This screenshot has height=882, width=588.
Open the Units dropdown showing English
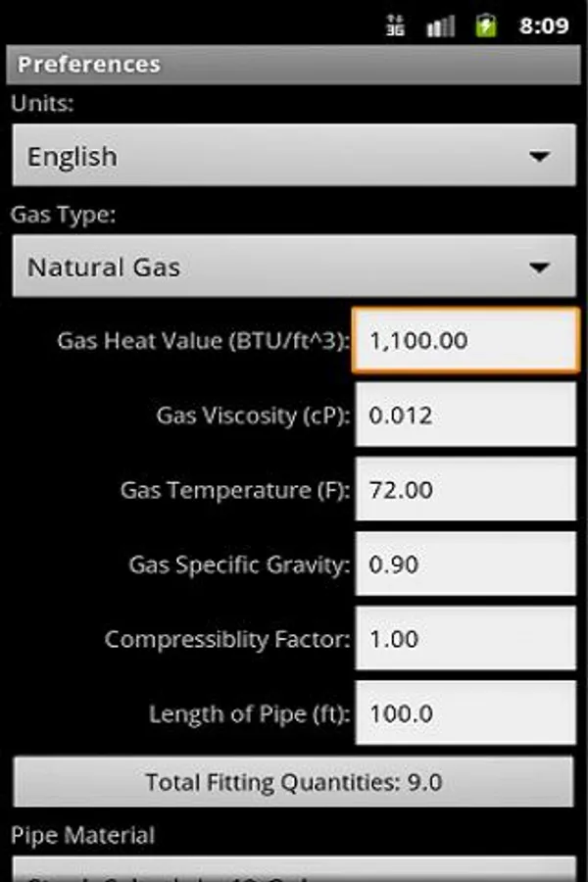(294, 155)
